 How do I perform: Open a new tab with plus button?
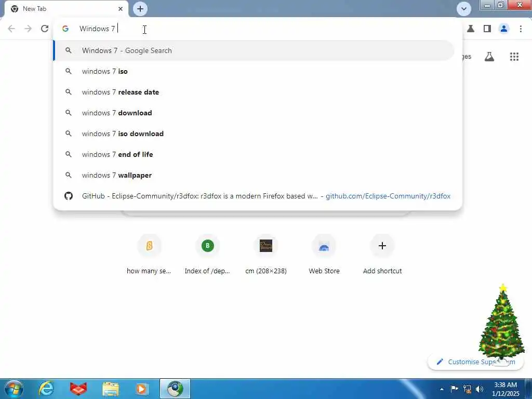tap(140, 9)
